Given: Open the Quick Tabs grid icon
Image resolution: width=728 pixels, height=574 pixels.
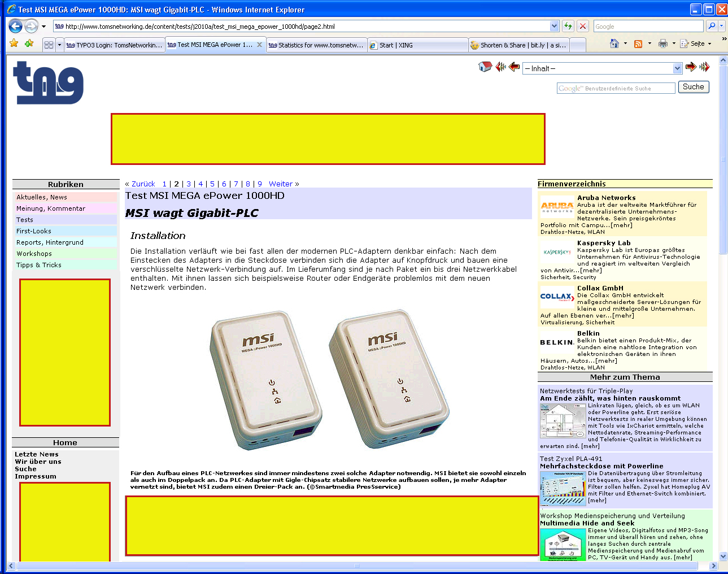Looking at the screenshot, I should click(x=49, y=45).
